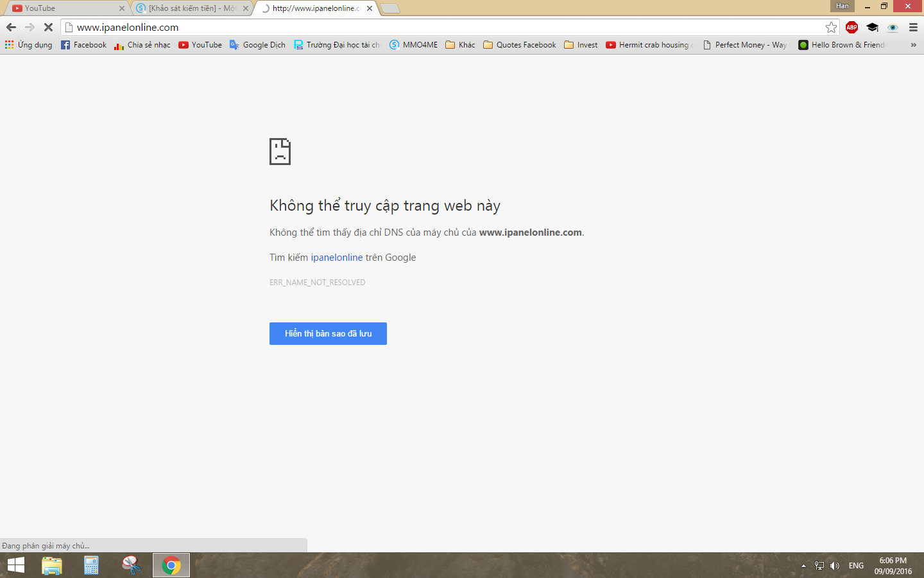924x578 pixels.
Task: Open the Hello Brown & Friends bookmark
Action: tap(842, 45)
